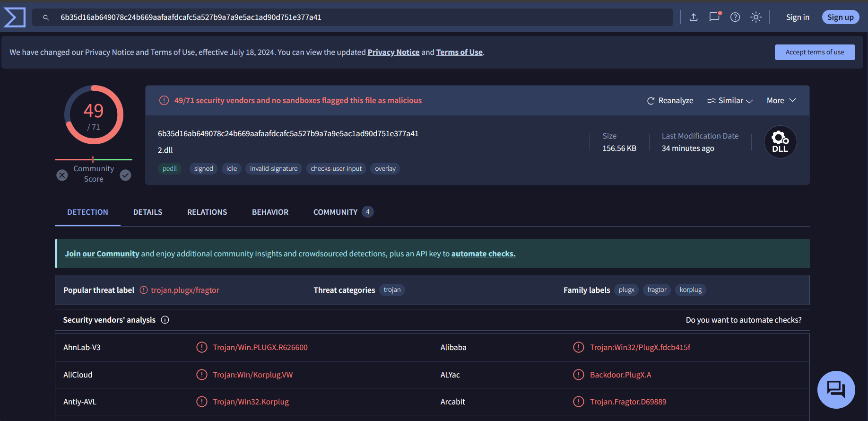The image size is (868, 421).
Task: Switch to the DETECTION tab
Action: pyautogui.click(x=87, y=212)
